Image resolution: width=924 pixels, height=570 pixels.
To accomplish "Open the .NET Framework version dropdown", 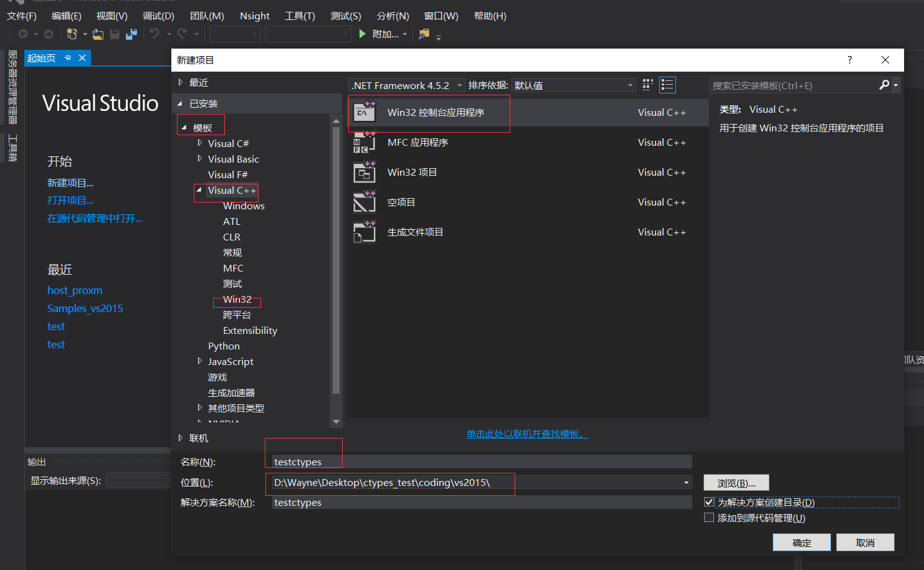I will coord(460,85).
